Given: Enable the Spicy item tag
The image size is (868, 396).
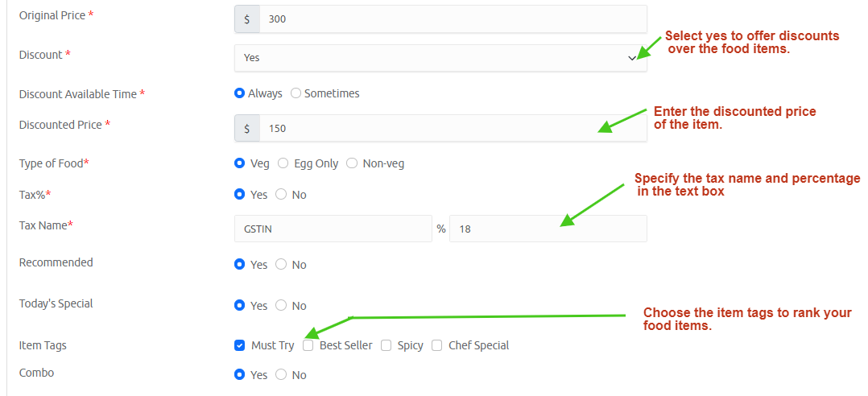Looking at the screenshot, I should click(x=386, y=345).
